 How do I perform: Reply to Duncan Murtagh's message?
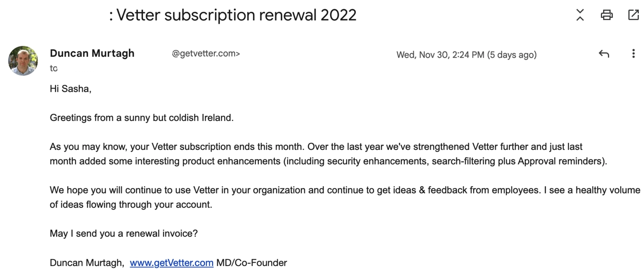[604, 55]
